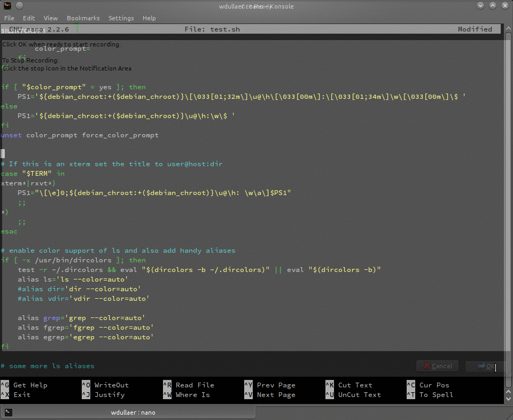Click the 'Modified' status text

click(475, 29)
